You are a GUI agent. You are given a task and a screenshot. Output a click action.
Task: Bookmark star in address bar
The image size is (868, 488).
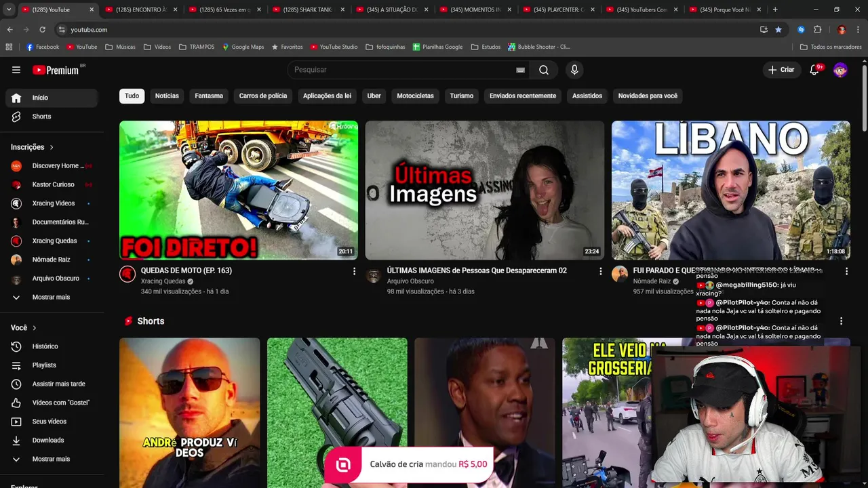pos(778,30)
